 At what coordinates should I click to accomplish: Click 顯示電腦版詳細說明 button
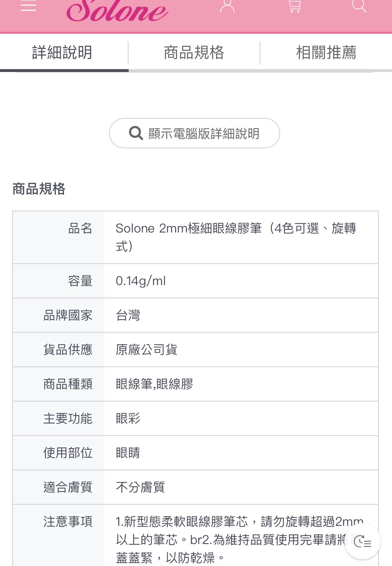(x=195, y=133)
